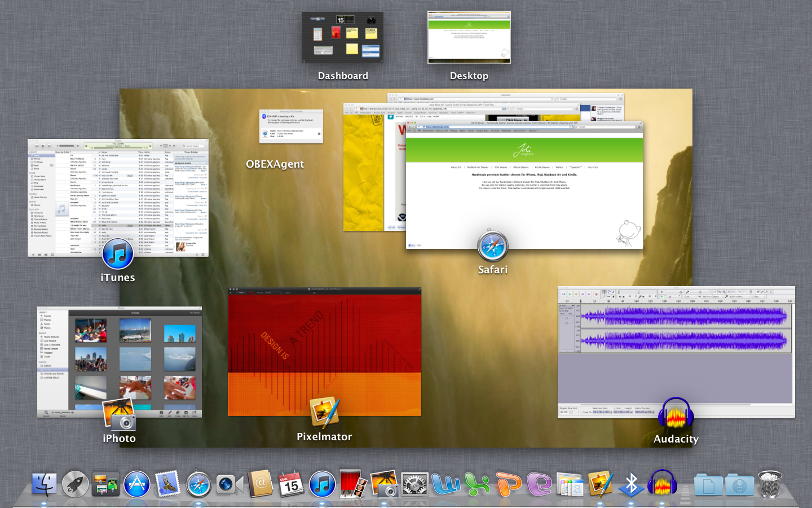Launch Microsoft Entourage from the Dock
The width and height of the screenshot is (812, 508).
539,484
